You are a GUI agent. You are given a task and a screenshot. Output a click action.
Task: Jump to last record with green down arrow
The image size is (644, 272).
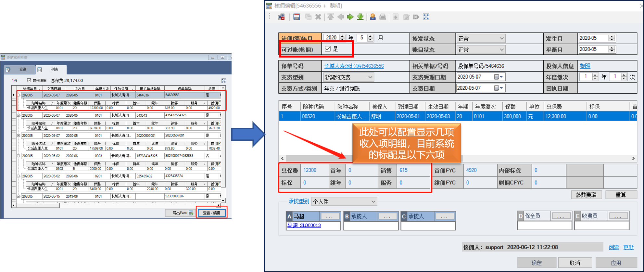point(360,17)
